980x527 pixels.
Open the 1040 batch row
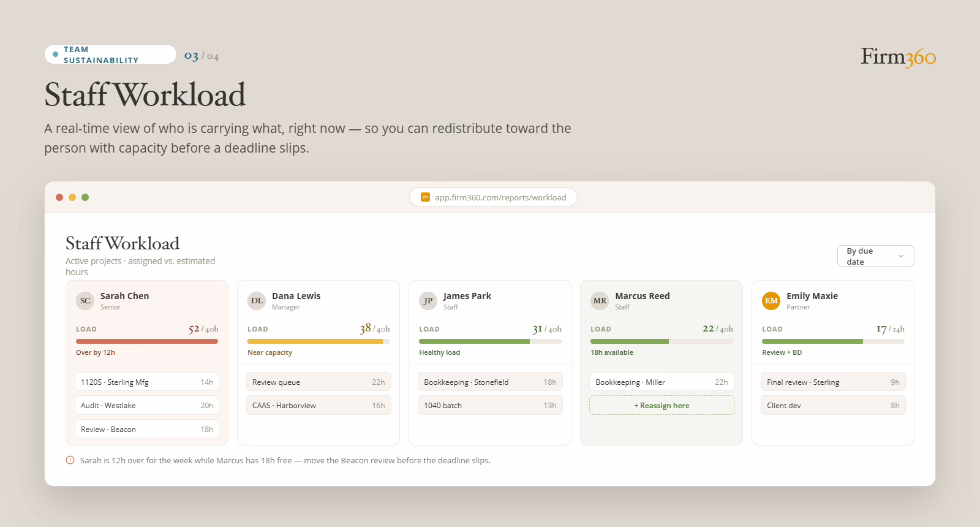(490, 406)
